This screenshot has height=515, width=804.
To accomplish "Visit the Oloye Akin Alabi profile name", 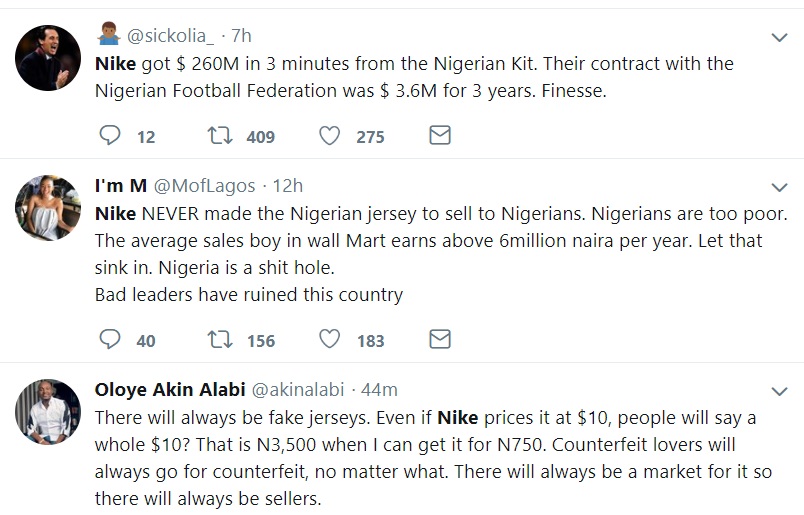I will [170, 389].
